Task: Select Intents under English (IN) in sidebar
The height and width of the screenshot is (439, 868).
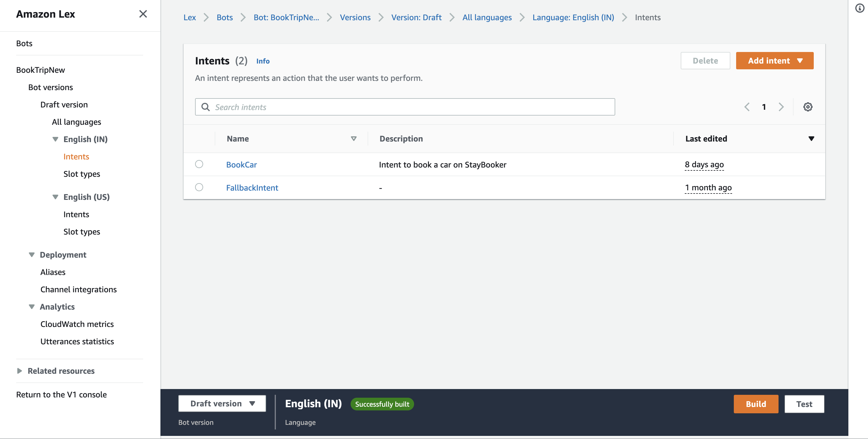Action: pyautogui.click(x=76, y=157)
